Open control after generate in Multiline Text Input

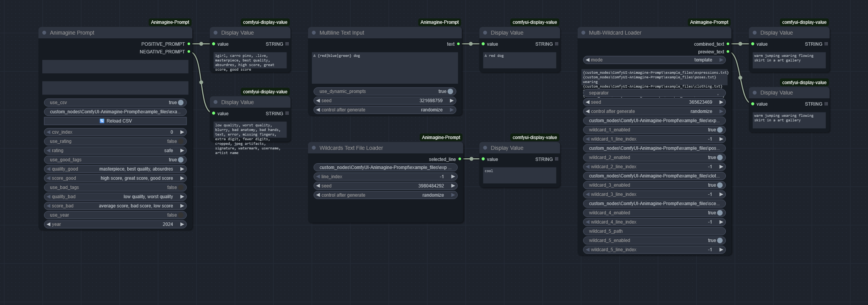pos(385,110)
